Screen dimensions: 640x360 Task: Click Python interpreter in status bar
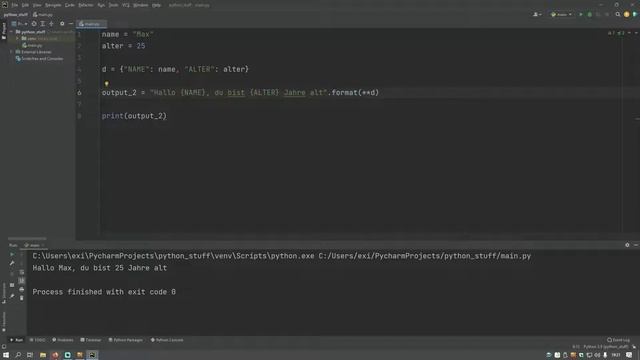pyautogui.click(x=606, y=347)
